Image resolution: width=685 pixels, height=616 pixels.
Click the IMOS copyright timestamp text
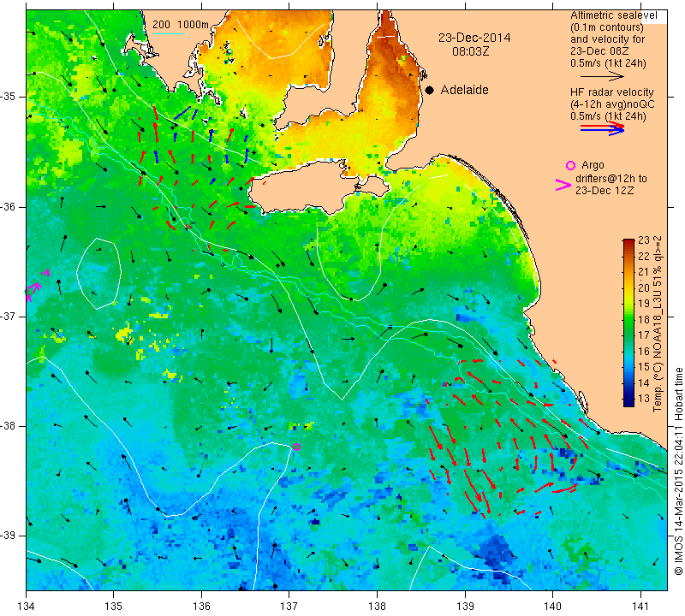(x=678, y=471)
